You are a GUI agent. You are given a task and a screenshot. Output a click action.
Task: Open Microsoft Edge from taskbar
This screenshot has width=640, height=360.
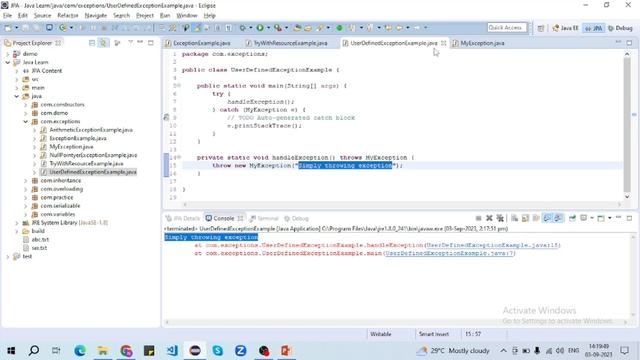(x=80, y=351)
